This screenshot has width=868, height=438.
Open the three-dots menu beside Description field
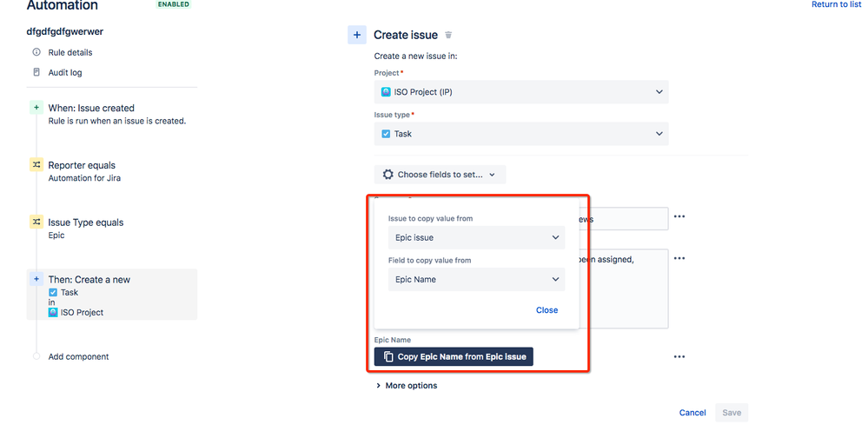tap(679, 258)
